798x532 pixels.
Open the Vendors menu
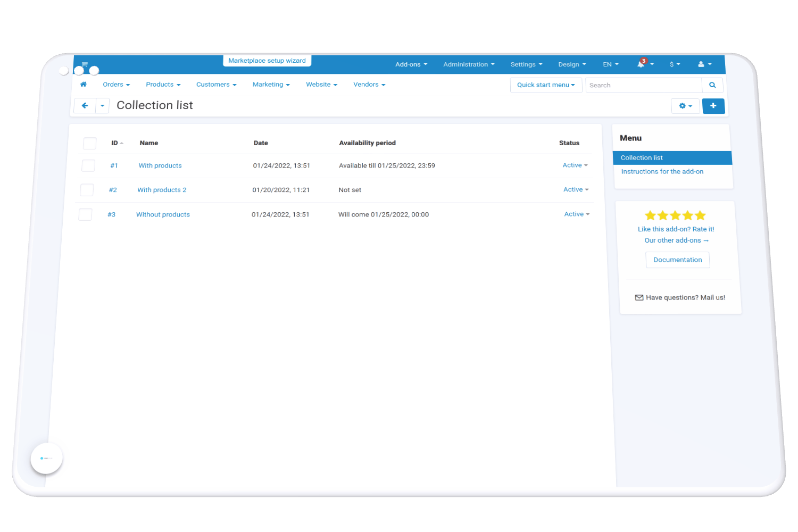pyautogui.click(x=369, y=85)
